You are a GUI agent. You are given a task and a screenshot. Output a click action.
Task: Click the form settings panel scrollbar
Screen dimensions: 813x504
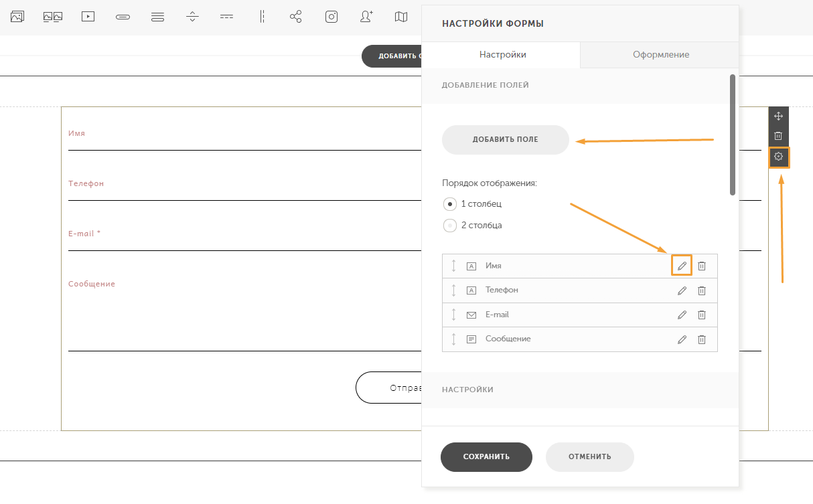point(733,134)
